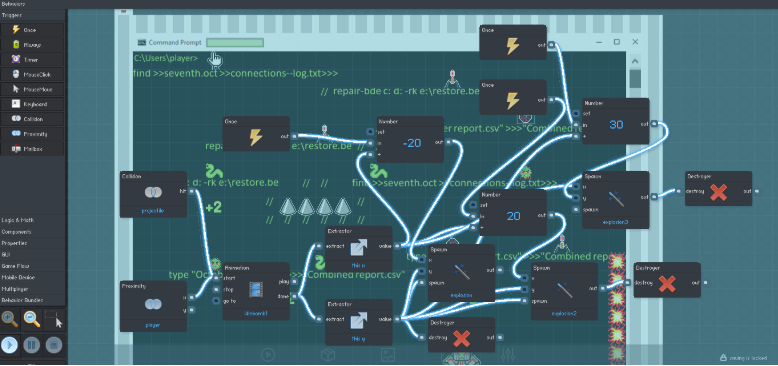Click the red collapse bar above panel
This screenshot has width=778, height=366.
(x=124, y=11)
